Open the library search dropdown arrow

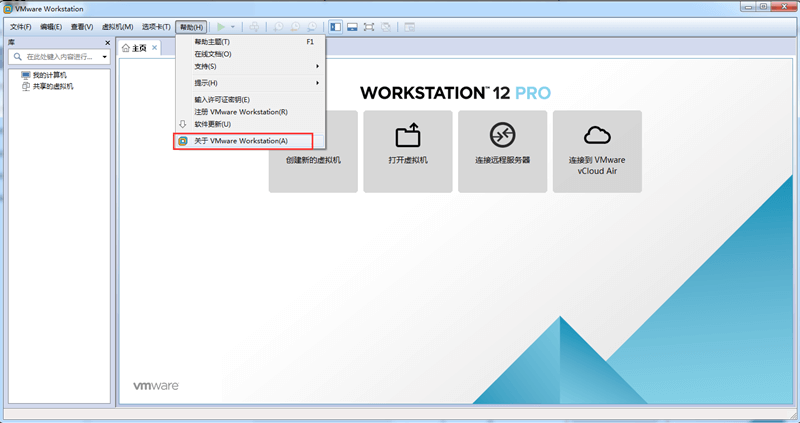(x=105, y=57)
